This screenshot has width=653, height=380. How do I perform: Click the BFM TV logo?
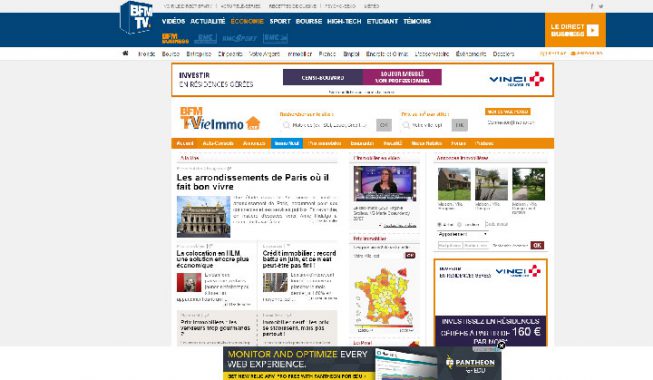[x=136, y=17]
